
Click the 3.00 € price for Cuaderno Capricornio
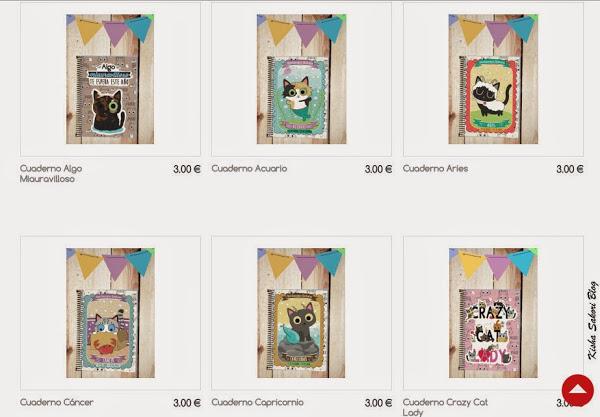pos(378,403)
